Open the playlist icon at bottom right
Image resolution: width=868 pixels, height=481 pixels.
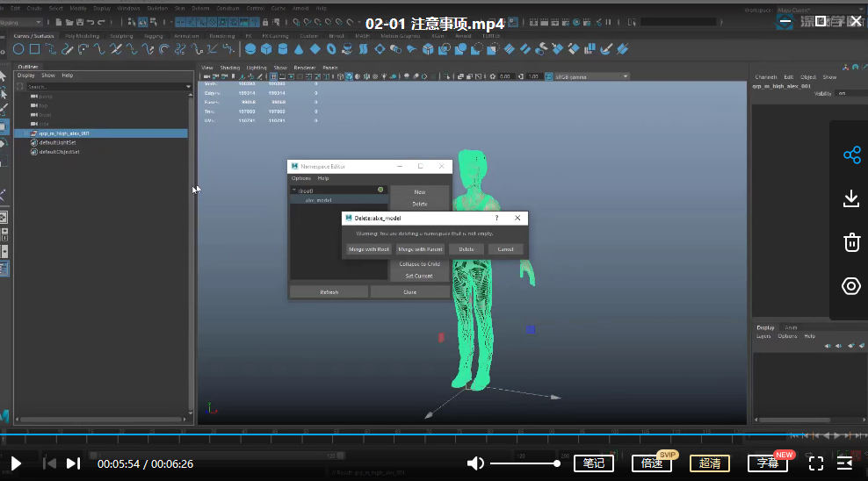point(845,463)
